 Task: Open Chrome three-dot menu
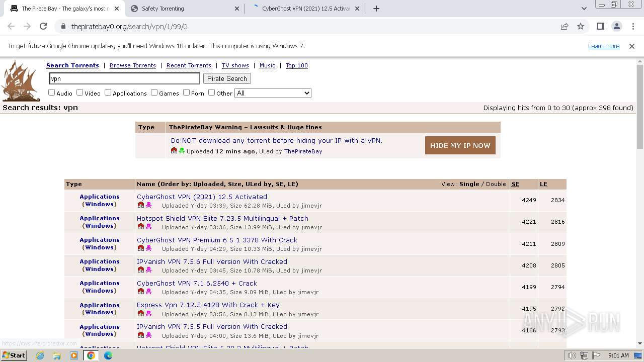click(632, 27)
